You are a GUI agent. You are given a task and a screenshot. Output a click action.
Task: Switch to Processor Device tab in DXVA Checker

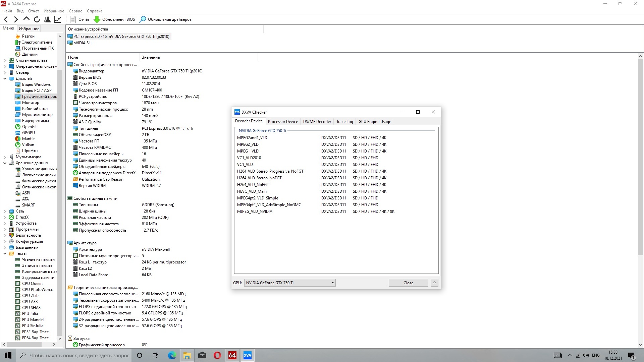click(283, 122)
